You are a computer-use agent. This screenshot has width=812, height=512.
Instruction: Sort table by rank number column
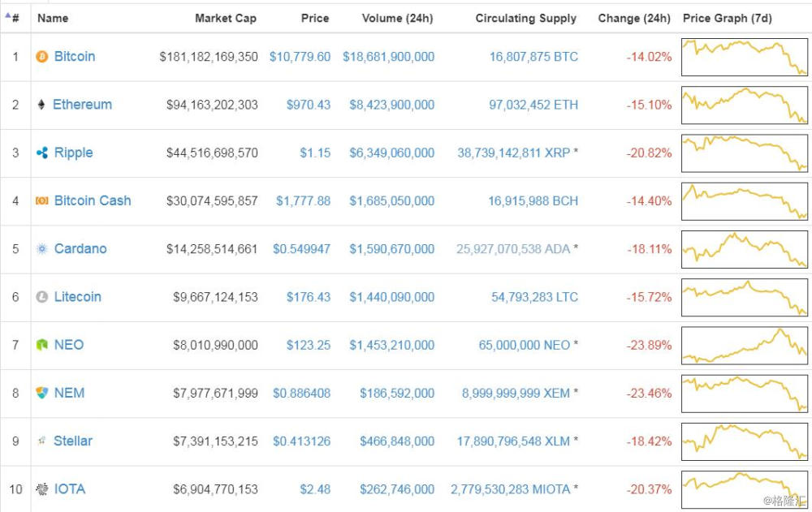pyautogui.click(x=15, y=18)
